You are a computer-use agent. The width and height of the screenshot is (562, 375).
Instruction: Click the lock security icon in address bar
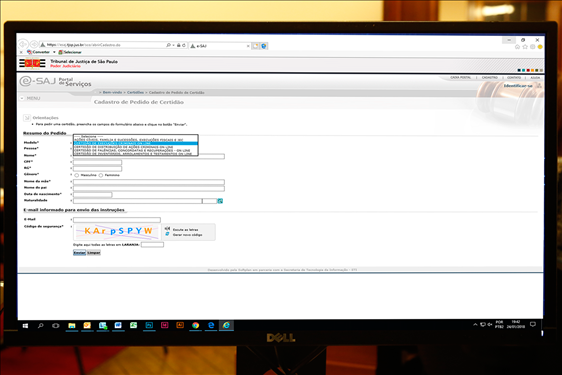point(178,45)
